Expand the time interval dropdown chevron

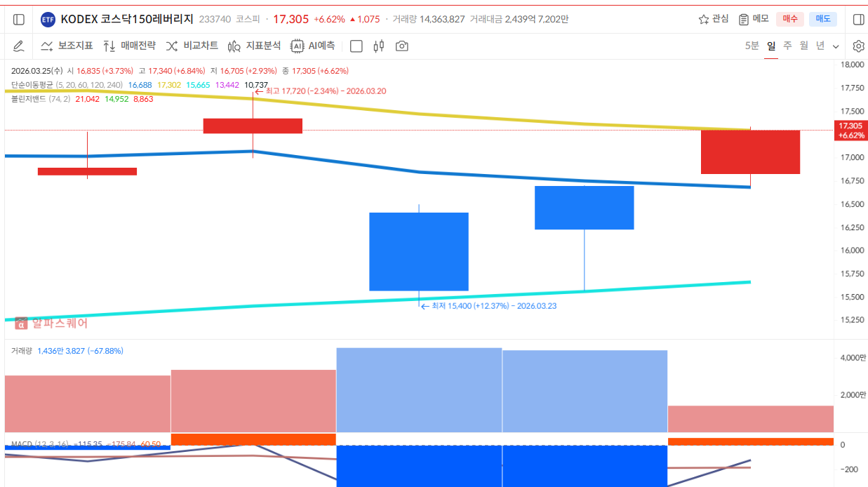[x=836, y=46]
